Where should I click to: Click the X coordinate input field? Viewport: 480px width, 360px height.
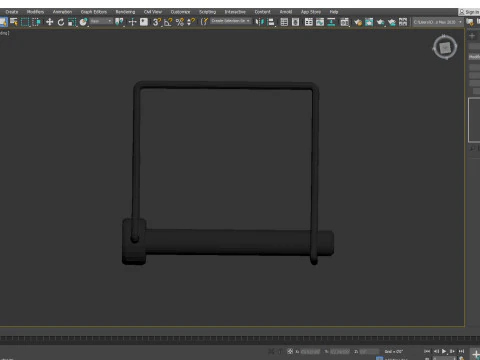pos(310,352)
